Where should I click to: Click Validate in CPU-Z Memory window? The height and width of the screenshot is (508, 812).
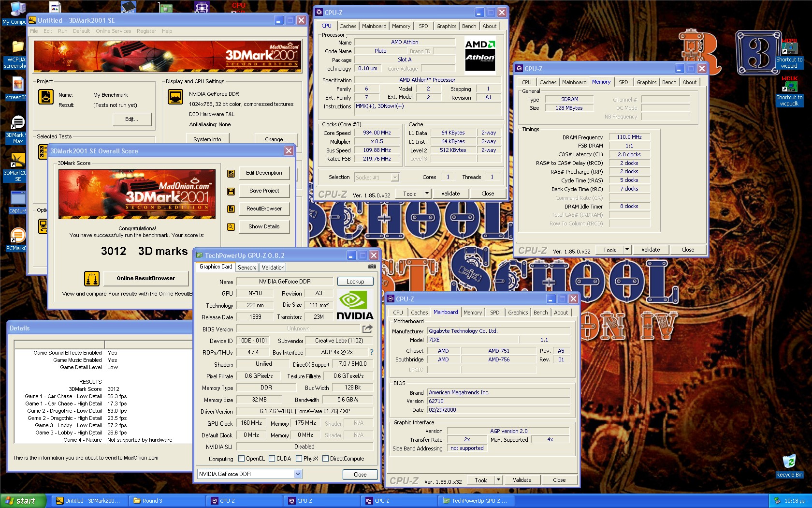tap(651, 250)
